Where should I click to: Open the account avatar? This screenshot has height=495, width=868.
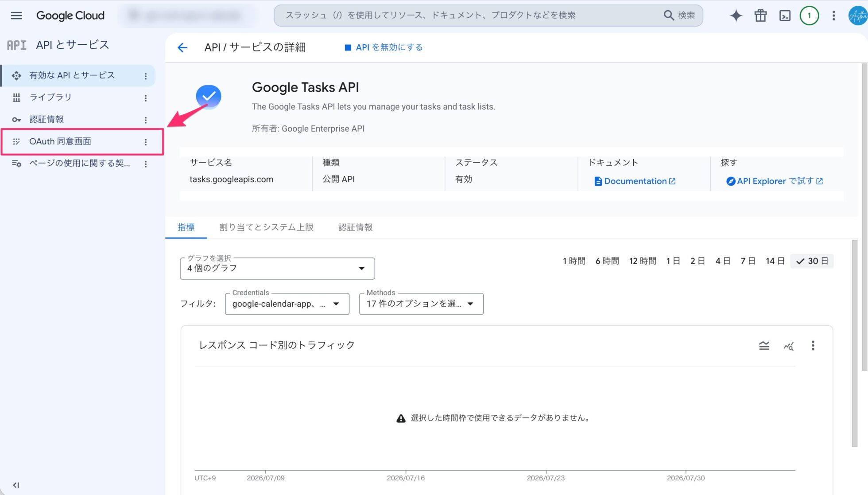click(857, 16)
